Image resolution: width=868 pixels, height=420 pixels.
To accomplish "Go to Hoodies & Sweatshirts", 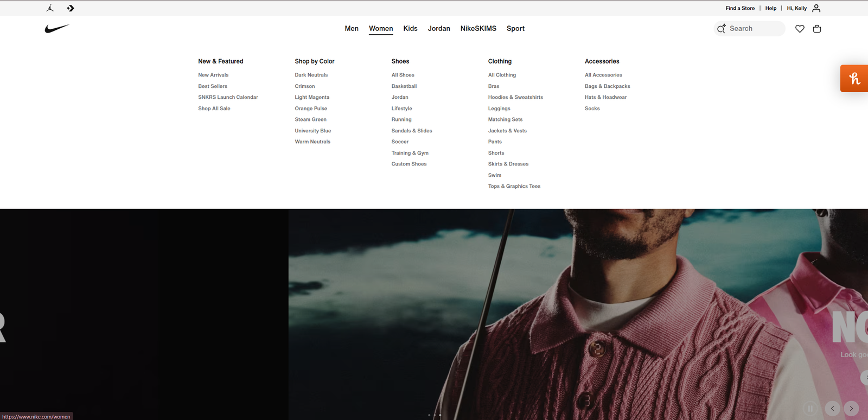I will (x=515, y=98).
